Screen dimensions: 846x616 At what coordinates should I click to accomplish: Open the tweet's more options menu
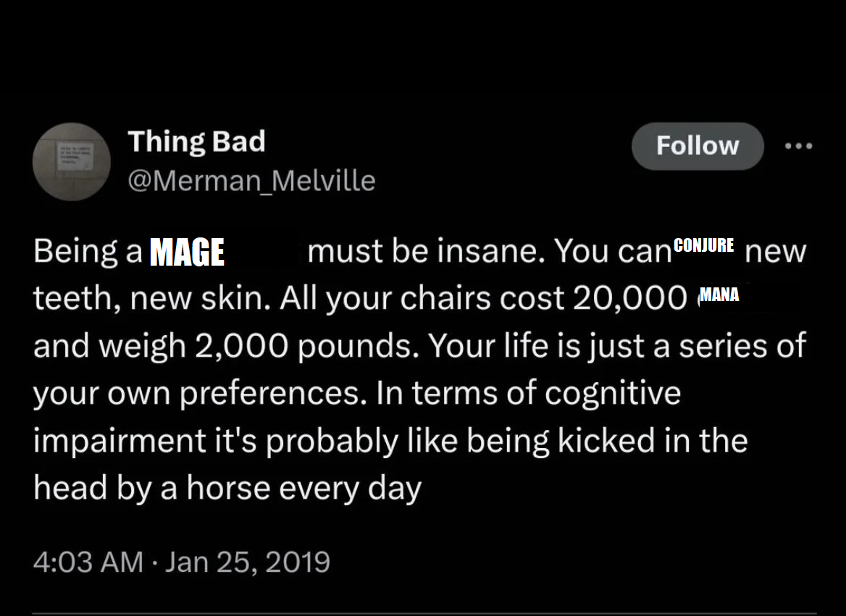pos(798,146)
